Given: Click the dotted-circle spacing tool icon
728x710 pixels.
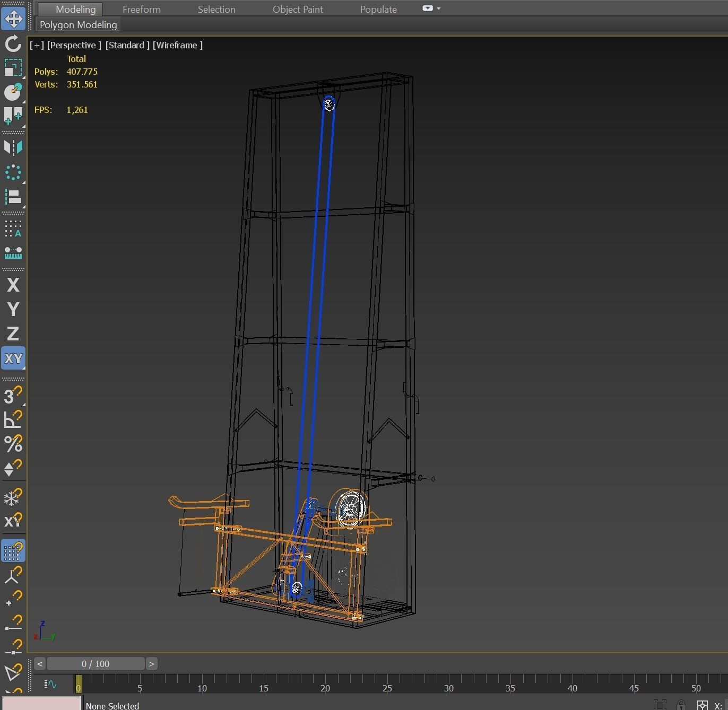Looking at the screenshot, I should click(x=13, y=172).
